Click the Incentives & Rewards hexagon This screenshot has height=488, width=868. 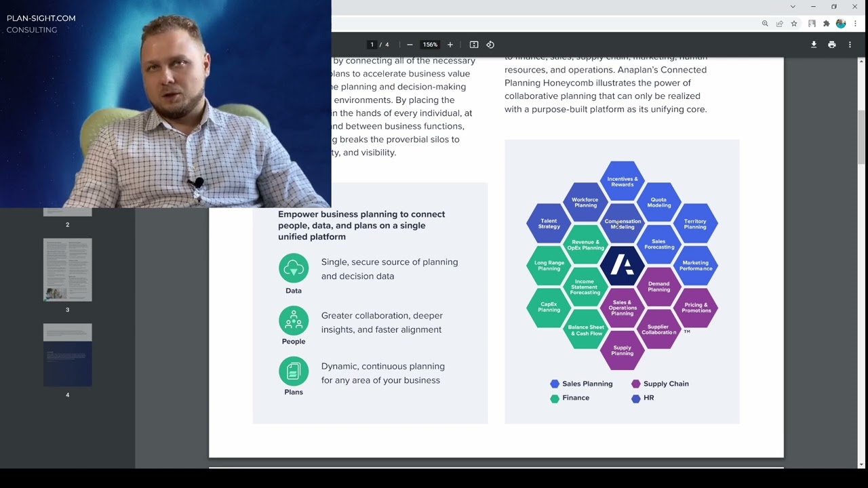click(x=622, y=182)
